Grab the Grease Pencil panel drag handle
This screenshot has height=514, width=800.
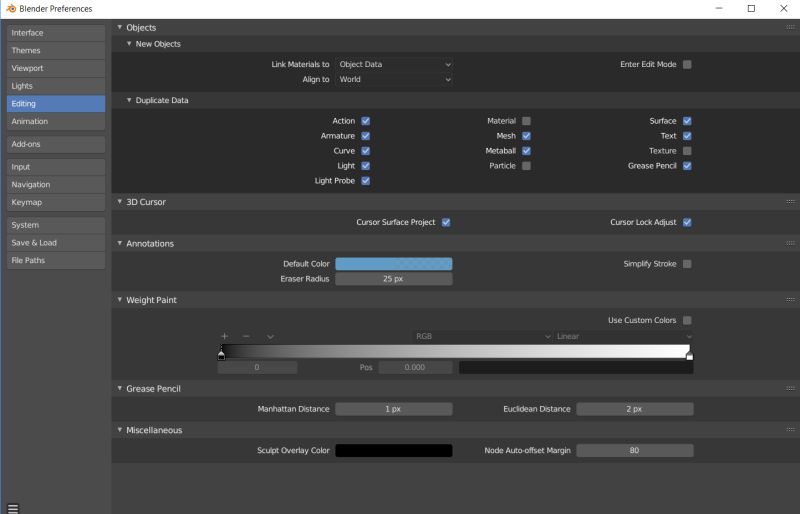(790, 388)
